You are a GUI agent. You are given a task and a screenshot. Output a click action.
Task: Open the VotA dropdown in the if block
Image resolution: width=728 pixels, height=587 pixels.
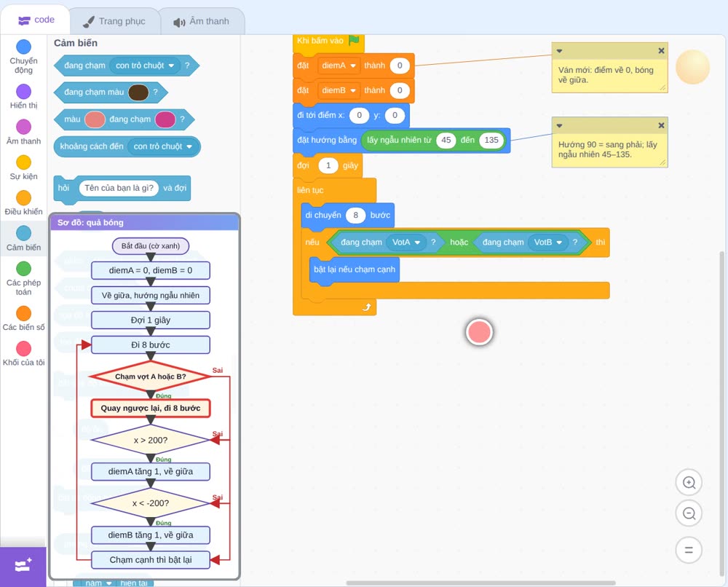[x=406, y=242]
